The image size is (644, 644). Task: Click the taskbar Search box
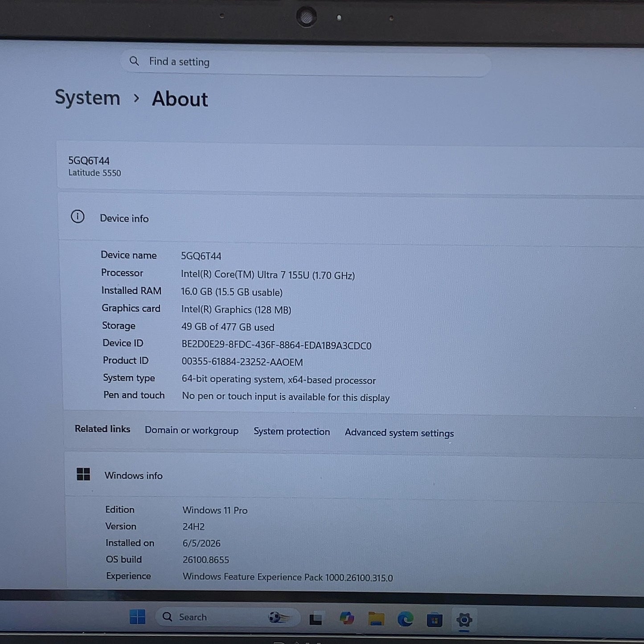[x=227, y=617]
